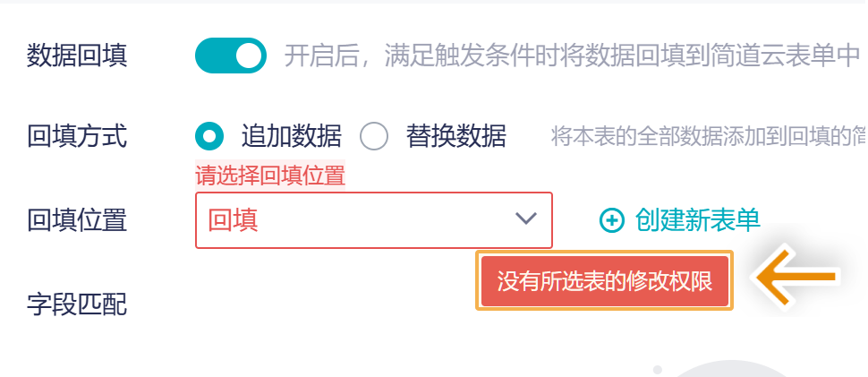Click the 创建新表单 link text

pyautogui.click(x=697, y=219)
